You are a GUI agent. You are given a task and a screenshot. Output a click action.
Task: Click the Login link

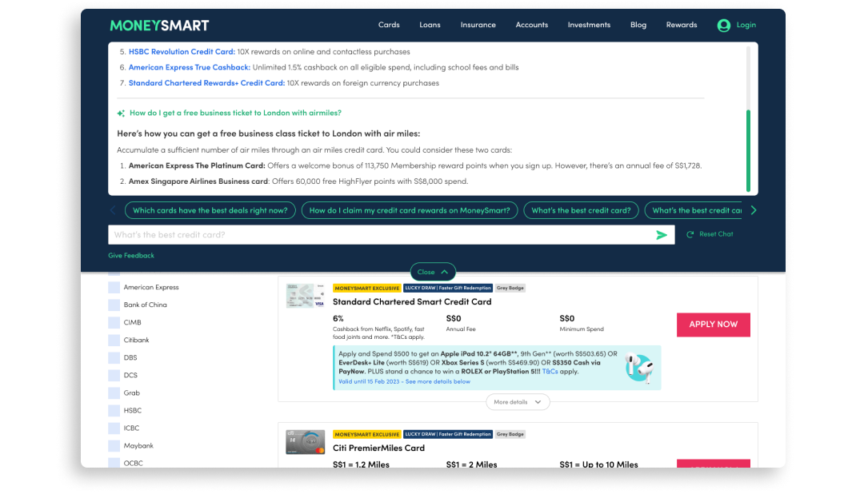point(746,25)
